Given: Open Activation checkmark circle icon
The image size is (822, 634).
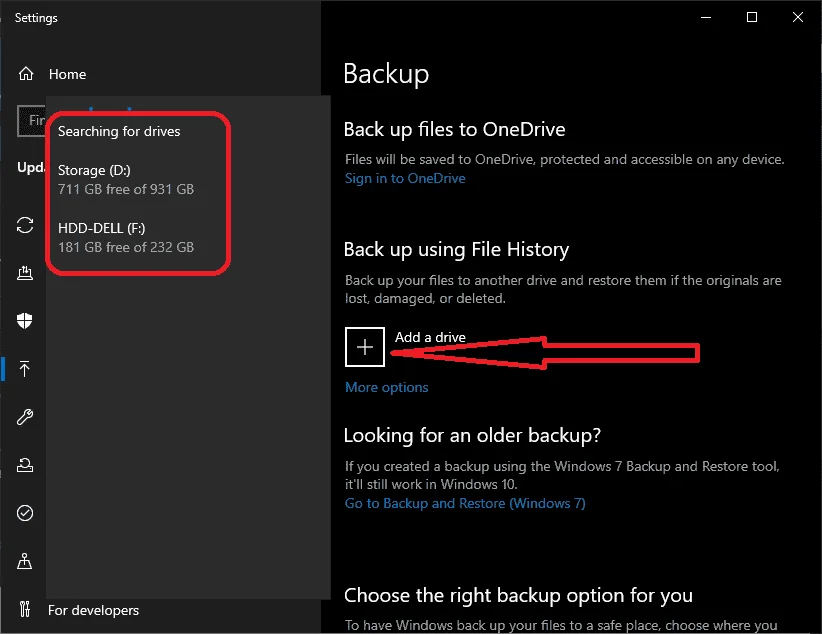Looking at the screenshot, I should click(25, 513).
